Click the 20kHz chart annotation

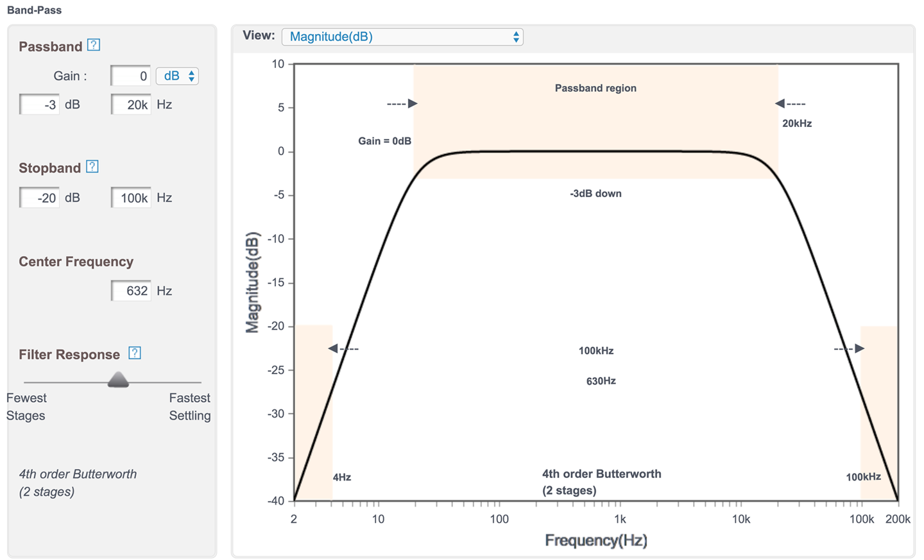(797, 123)
